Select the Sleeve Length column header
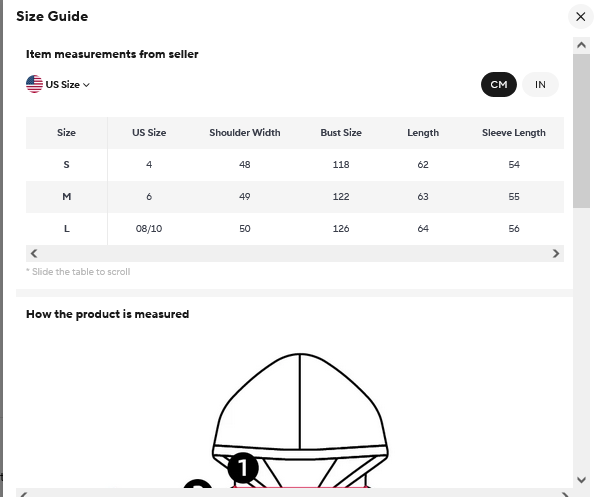This screenshot has height=497, width=595. pos(514,133)
